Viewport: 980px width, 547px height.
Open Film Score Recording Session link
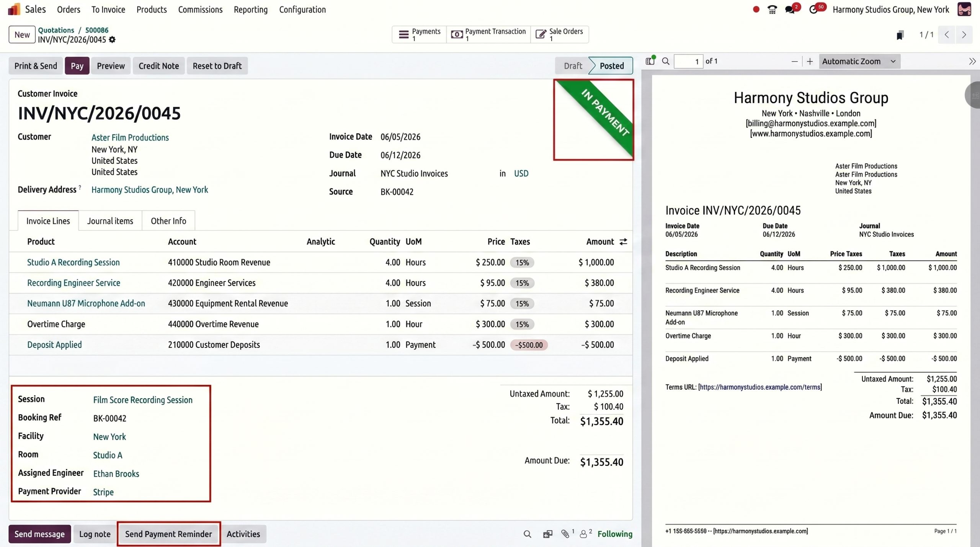pyautogui.click(x=143, y=400)
